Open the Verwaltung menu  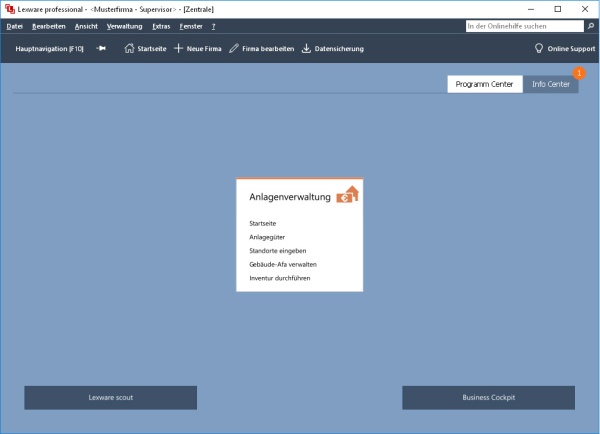pos(124,26)
